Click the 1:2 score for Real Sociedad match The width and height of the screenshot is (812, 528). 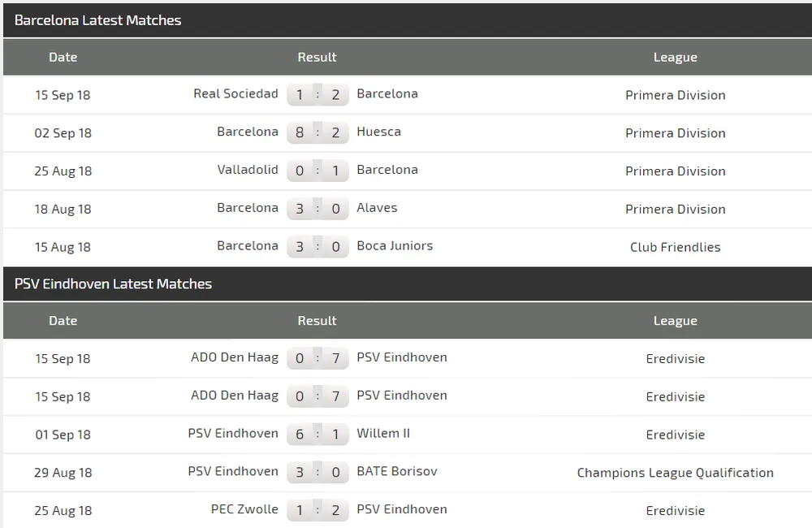(317, 95)
